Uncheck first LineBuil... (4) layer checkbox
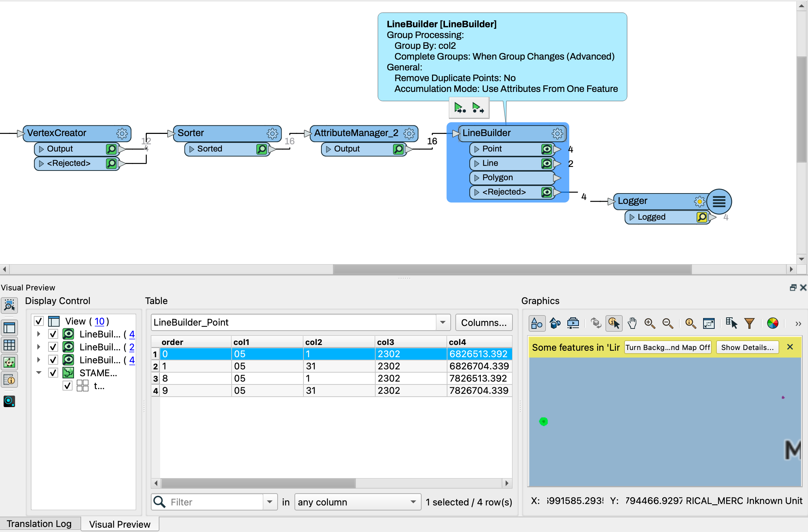The height and width of the screenshot is (532, 808). click(x=53, y=334)
